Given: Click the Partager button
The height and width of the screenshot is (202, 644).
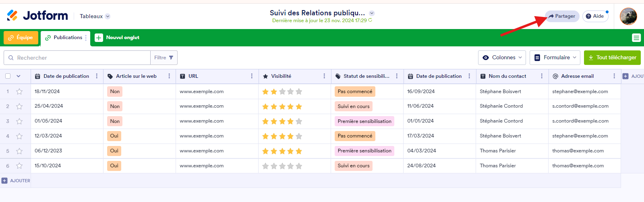Looking at the screenshot, I should [562, 17].
